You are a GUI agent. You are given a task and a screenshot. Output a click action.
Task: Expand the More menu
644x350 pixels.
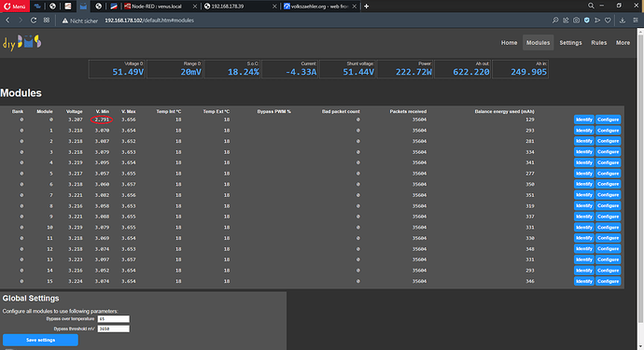[x=623, y=43]
